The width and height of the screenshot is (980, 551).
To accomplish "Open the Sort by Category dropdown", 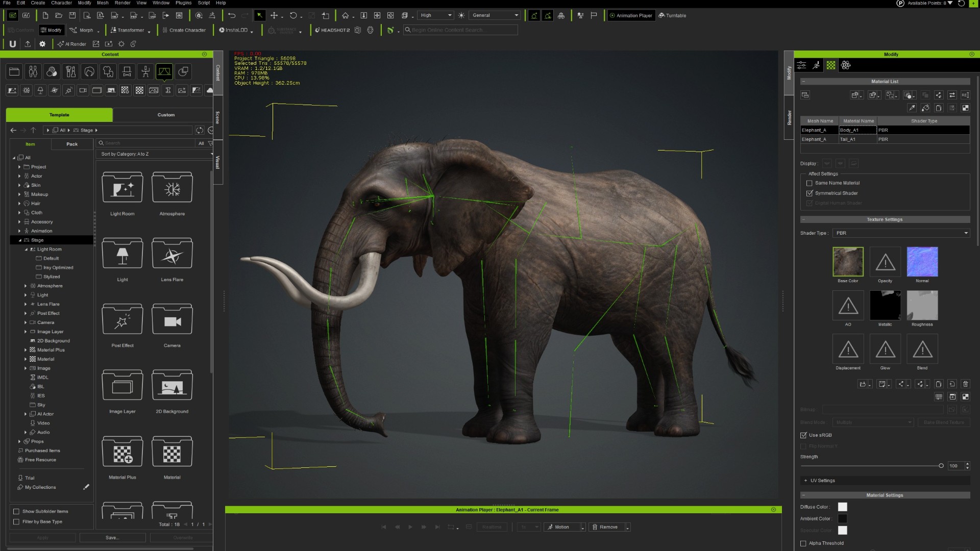I will tap(155, 154).
